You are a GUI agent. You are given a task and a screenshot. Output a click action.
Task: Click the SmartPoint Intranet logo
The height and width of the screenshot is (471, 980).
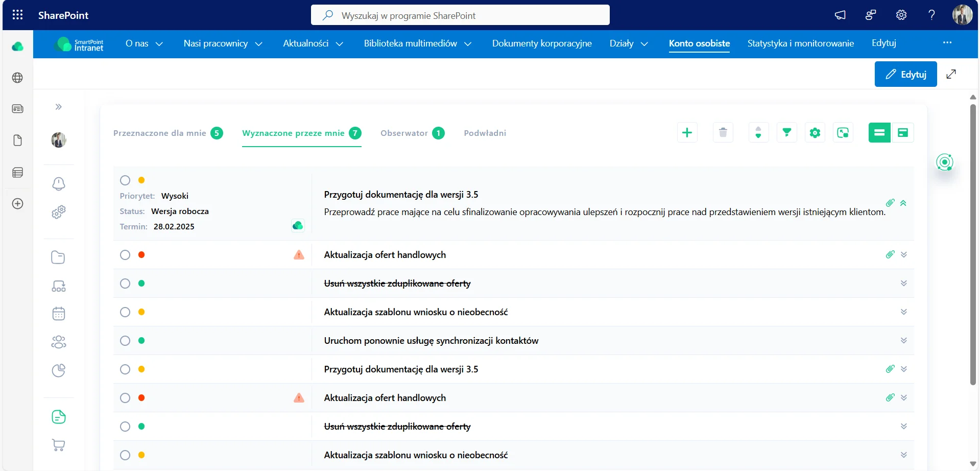pyautogui.click(x=80, y=44)
